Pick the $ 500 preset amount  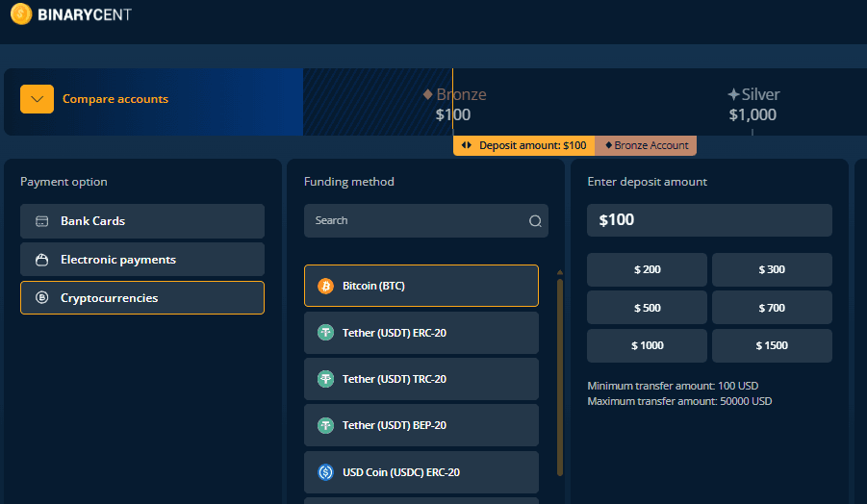click(x=647, y=307)
